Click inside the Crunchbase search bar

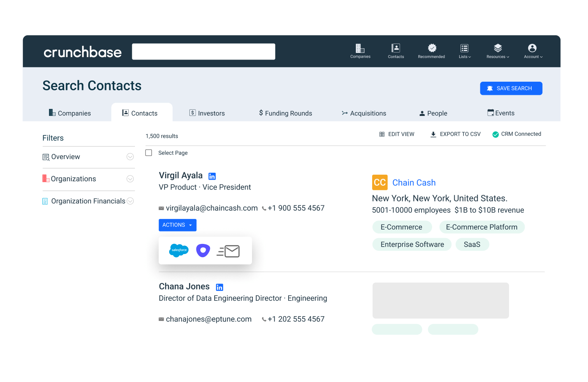click(x=203, y=51)
